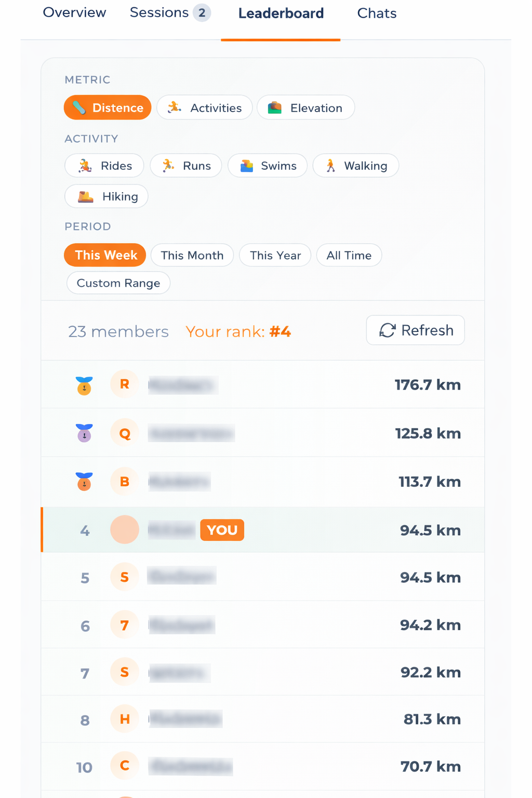
Task: Filter leaderboard by Hiking activity
Action: tap(107, 196)
